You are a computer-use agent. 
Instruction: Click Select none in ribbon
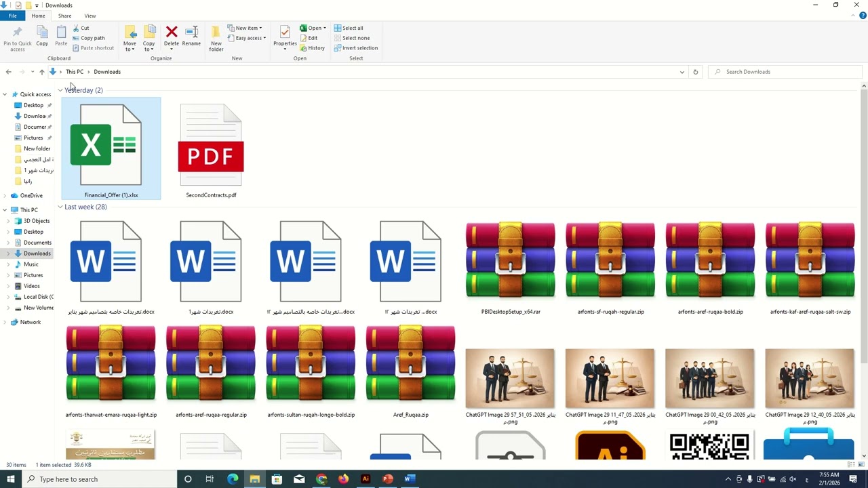coord(352,38)
